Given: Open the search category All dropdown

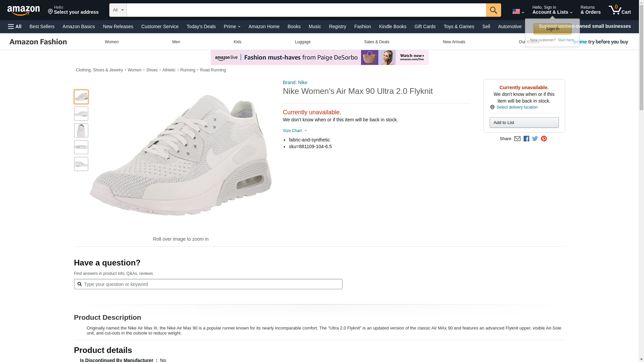Looking at the screenshot, I should (x=118, y=10).
